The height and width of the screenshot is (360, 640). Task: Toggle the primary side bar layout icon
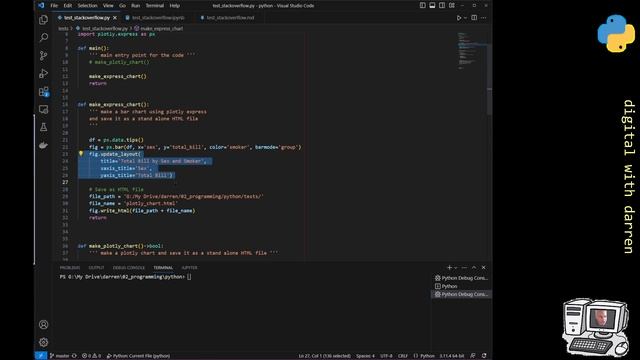click(422, 6)
